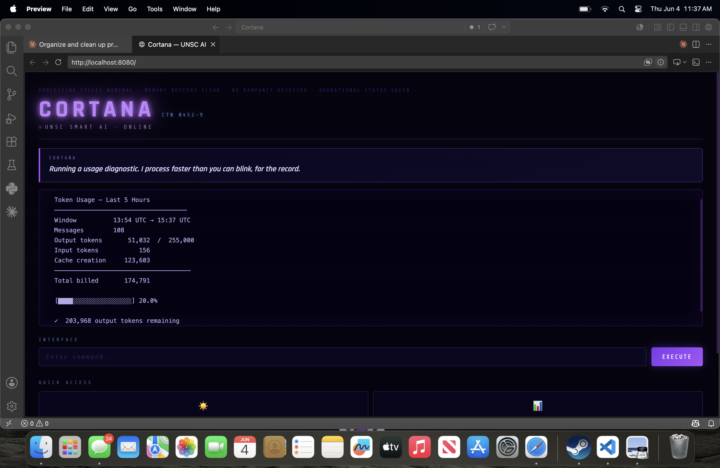Open the Go menu in the menu bar
This screenshot has height=468, width=720.
coord(132,9)
